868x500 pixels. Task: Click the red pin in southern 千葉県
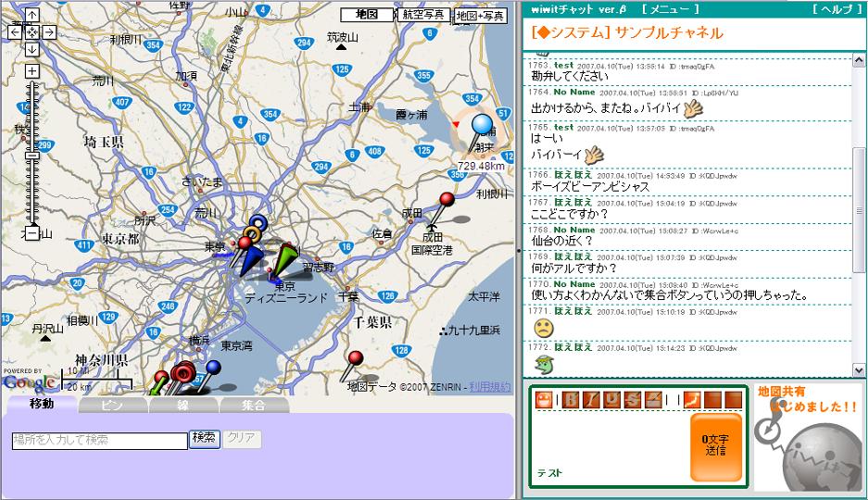pos(356,358)
